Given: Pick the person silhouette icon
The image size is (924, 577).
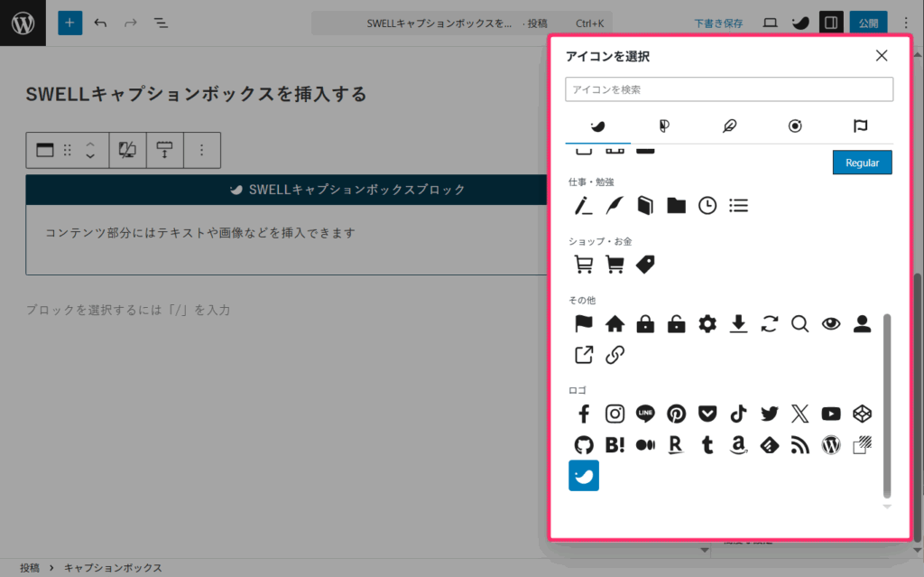Looking at the screenshot, I should 862,323.
